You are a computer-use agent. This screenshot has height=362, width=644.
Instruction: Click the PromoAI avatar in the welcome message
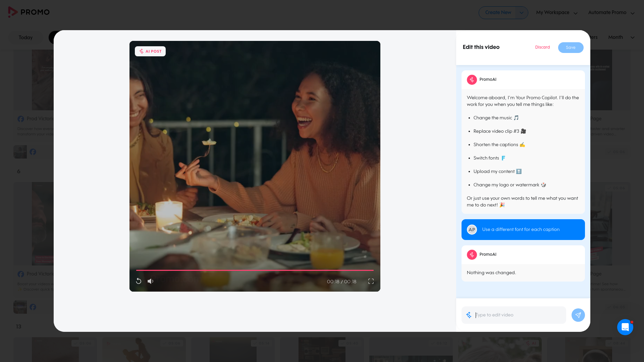pos(472,80)
